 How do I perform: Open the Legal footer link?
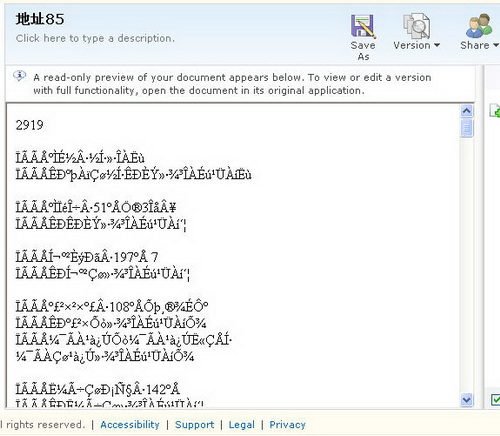tap(242, 424)
